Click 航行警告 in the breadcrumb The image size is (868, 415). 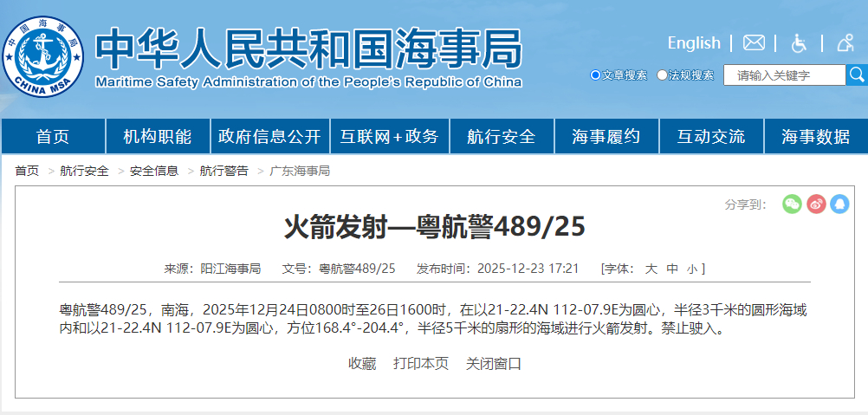click(x=223, y=171)
